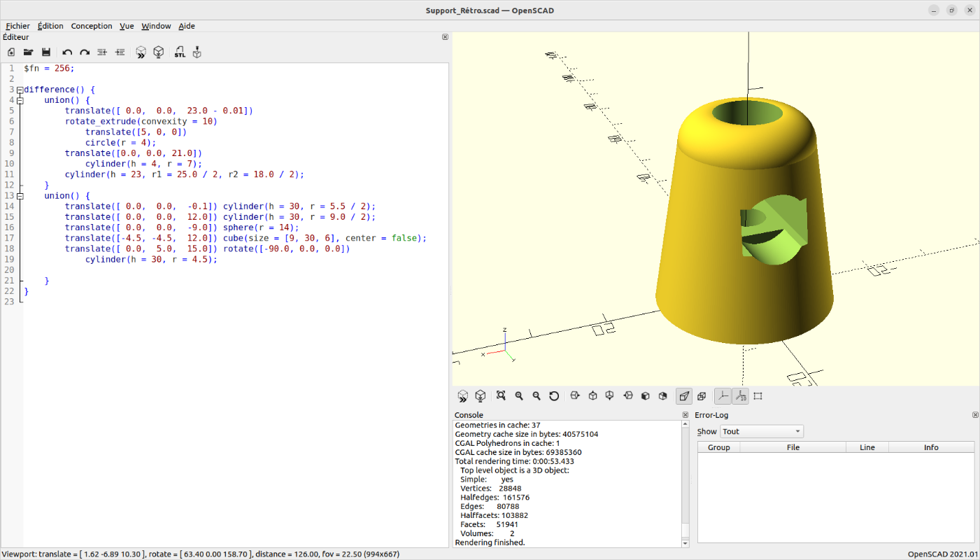Enable Show Edges in viewport toolbar
Screen dimensions: 980x560
pos(758,396)
